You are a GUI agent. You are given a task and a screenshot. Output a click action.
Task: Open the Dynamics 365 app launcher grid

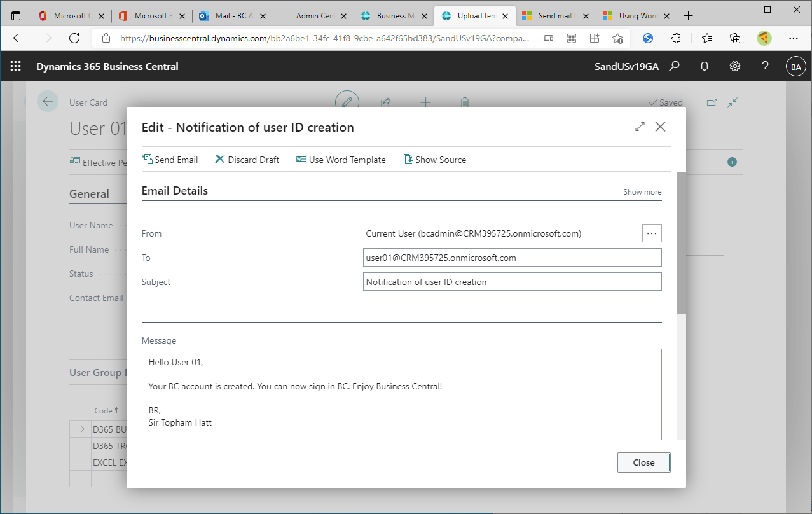click(14, 66)
